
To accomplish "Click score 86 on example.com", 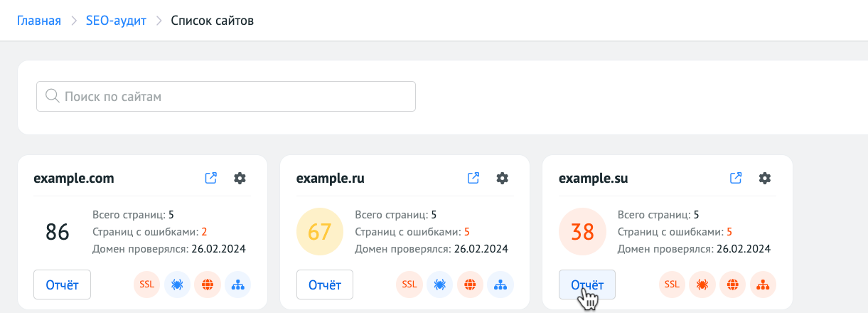I will click(58, 232).
